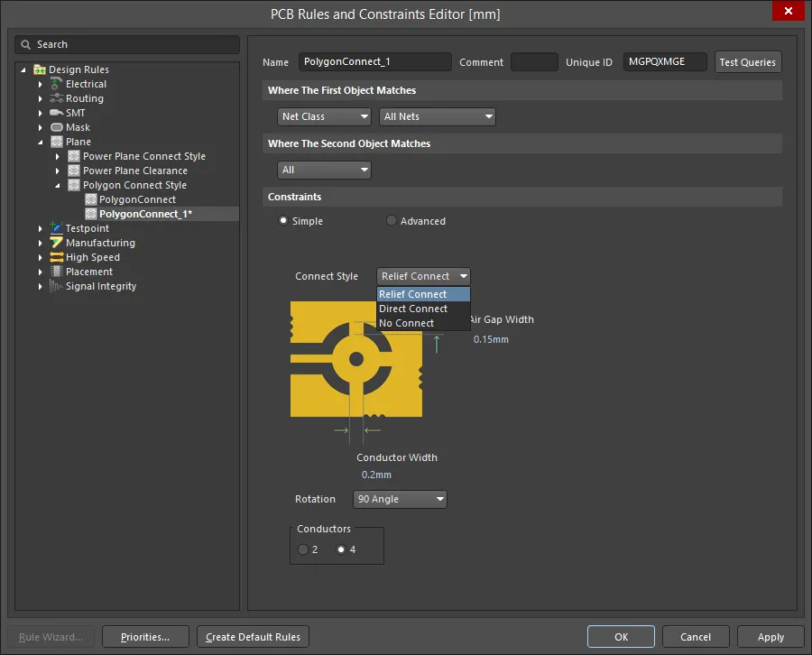Expand the Testpoint rules node

[x=41, y=228]
